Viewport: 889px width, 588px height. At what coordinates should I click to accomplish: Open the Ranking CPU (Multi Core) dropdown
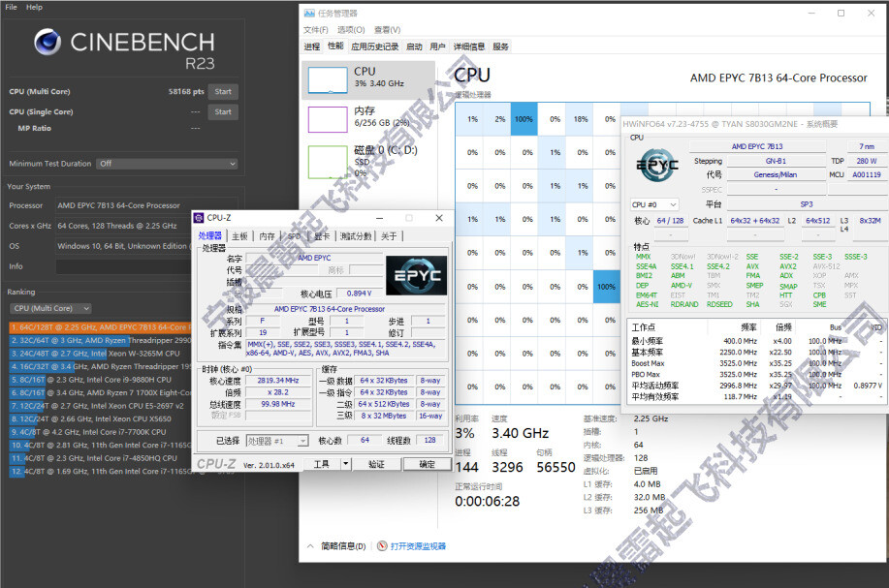[x=51, y=309]
